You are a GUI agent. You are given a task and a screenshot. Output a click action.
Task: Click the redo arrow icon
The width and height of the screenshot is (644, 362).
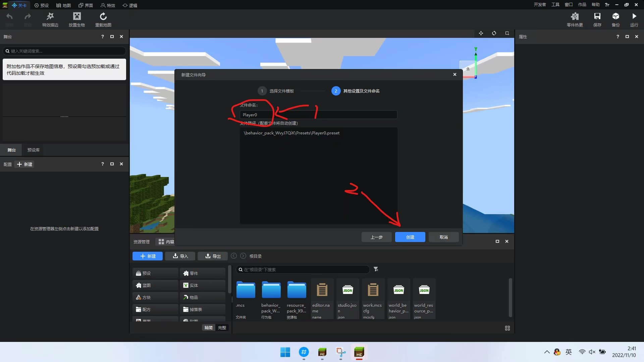pos(28,16)
